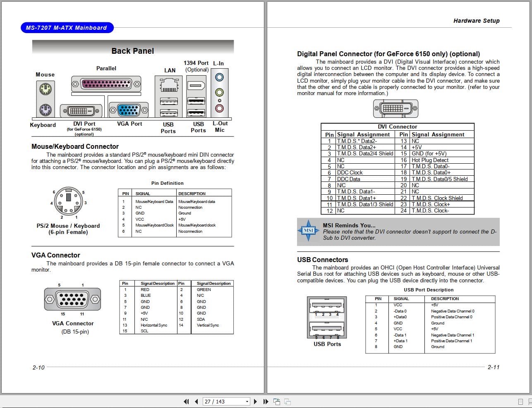Click the 6-pin PS/2 connector pinout diagram
Viewport: 532px width, 408px height.
point(69,202)
